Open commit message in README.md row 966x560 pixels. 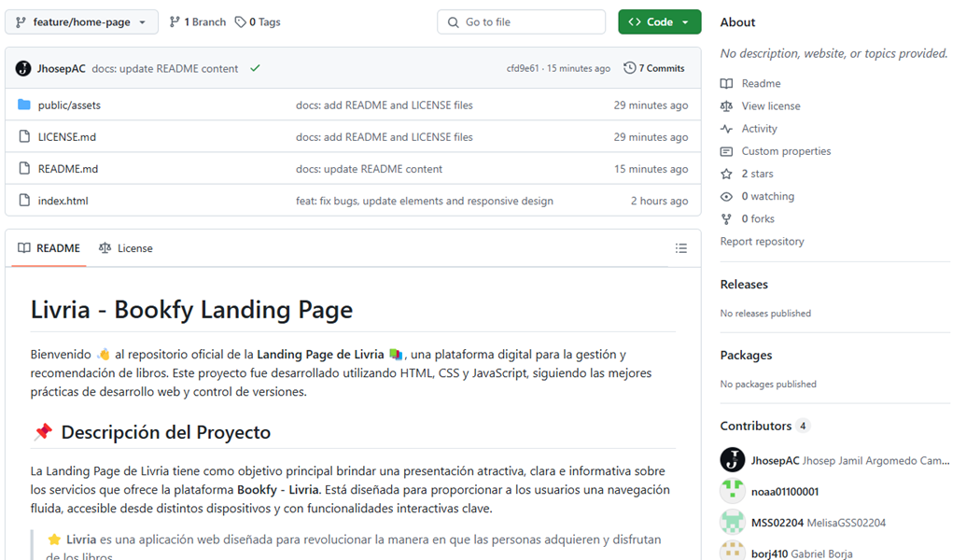pos(369,169)
